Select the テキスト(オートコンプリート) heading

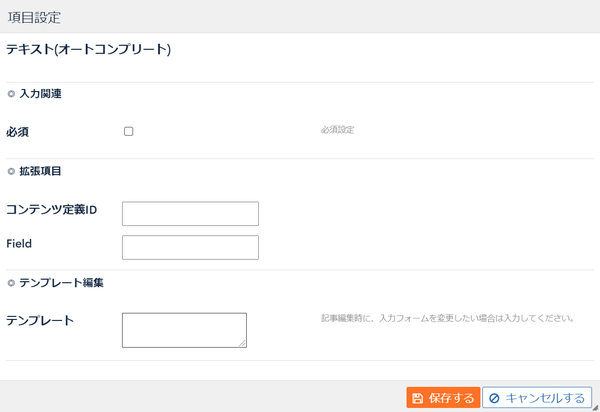[88, 49]
